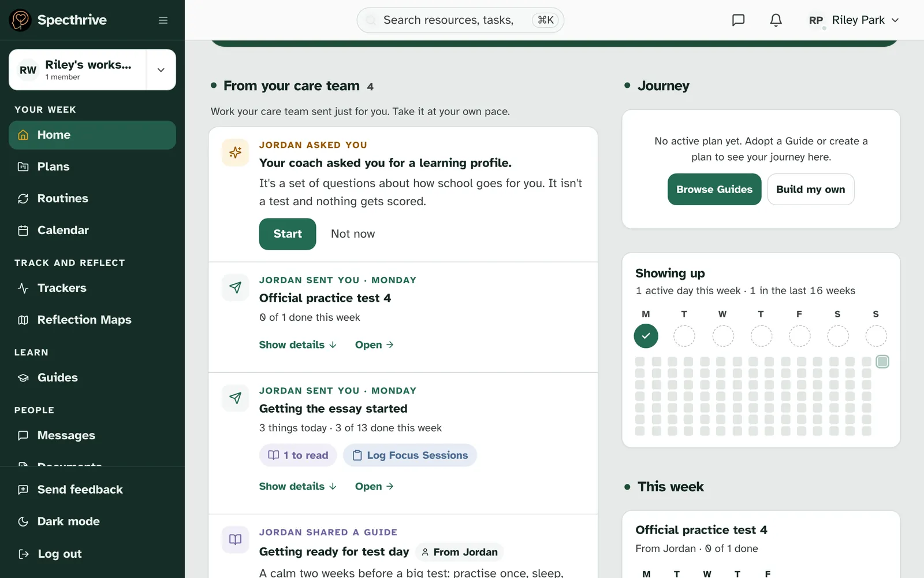Open Getting the essay started link
The height and width of the screenshot is (578, 924).
[374, 486]
